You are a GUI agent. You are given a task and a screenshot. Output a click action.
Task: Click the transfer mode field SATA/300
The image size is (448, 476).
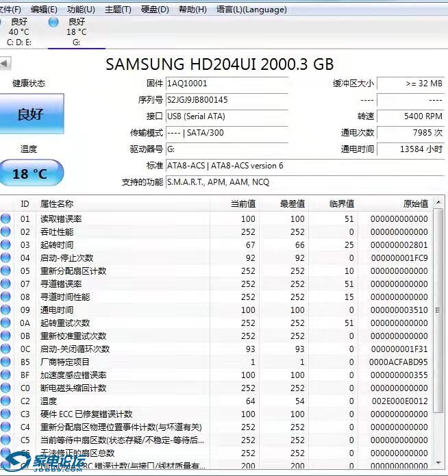[227, 133]
